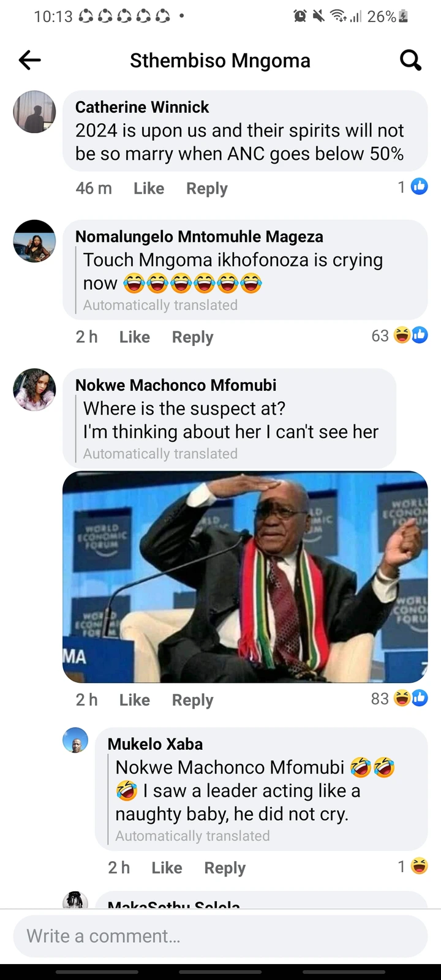The height and width of the screenshot is (980, 441).
Task: Open the World Economic Forum meme image
Action: click(245, 577)
